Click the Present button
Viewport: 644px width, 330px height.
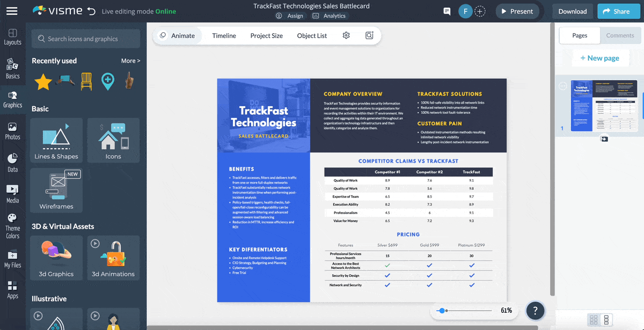point(517,11)
